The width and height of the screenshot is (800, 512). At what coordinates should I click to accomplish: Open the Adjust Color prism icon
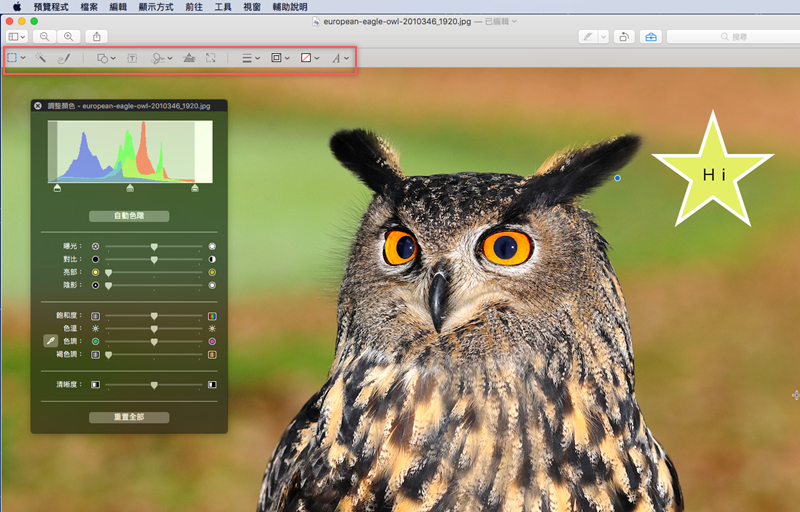pyautogui.click(x=189, y=59)
